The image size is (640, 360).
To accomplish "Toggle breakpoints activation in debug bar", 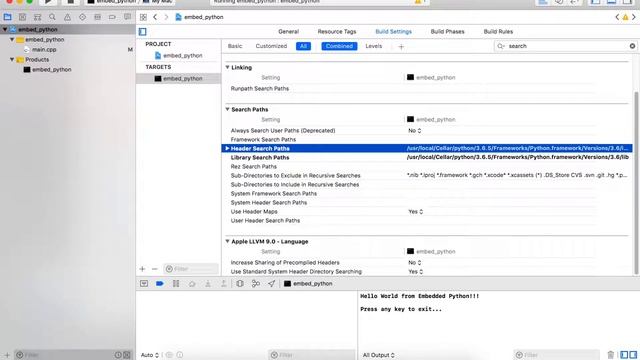I will 160,283.
